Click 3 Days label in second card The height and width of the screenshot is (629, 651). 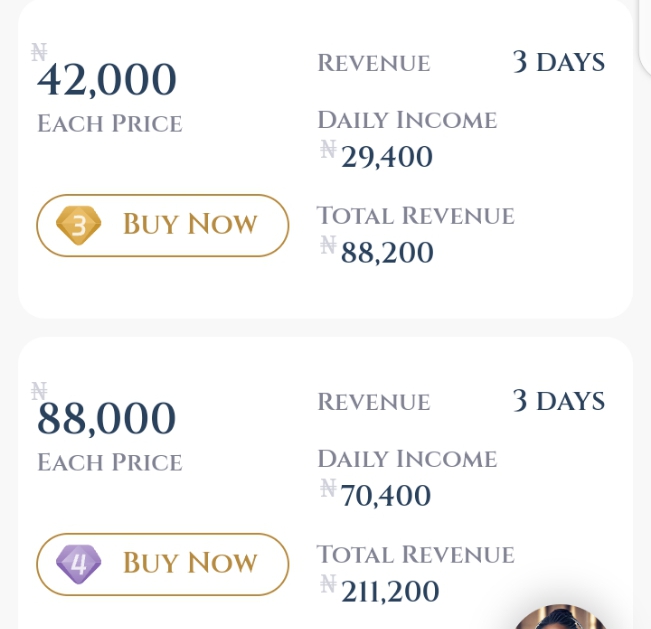coord(559,401)
